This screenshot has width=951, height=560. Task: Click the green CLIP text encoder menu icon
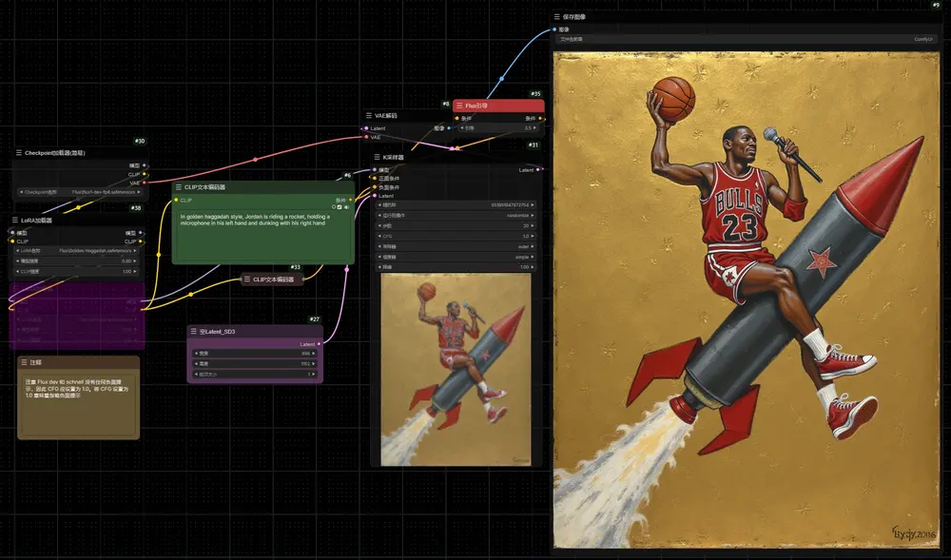click(x=179, y=187)
